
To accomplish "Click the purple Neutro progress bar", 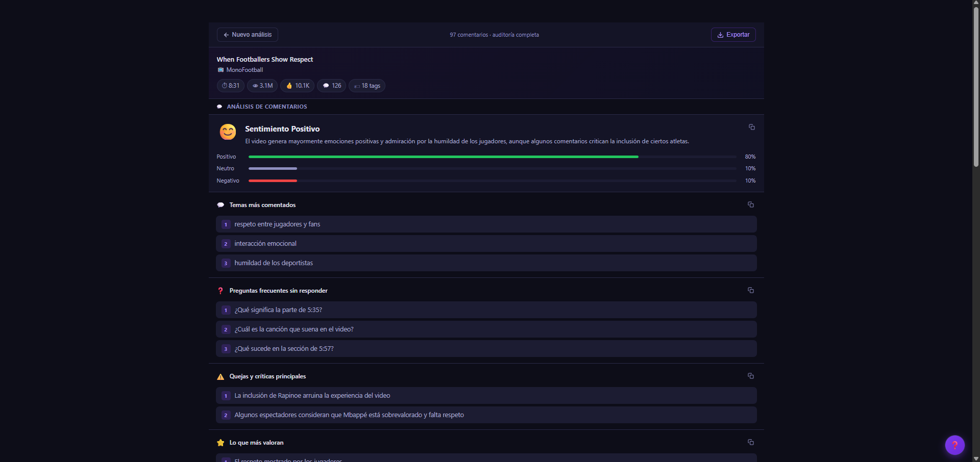I will tap(273, 169).
